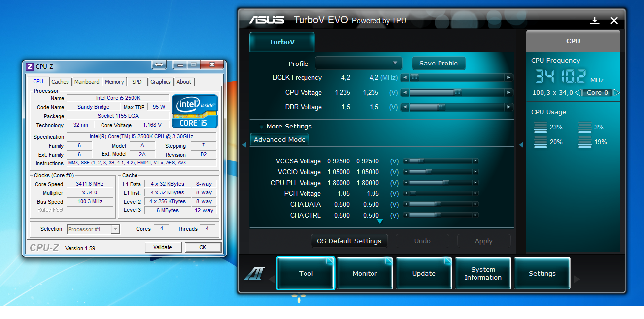Viewport: 644px width, 319px height.
Task: Click the ASUS logo in TurboV title bar
Action: (x=267, y=20)
